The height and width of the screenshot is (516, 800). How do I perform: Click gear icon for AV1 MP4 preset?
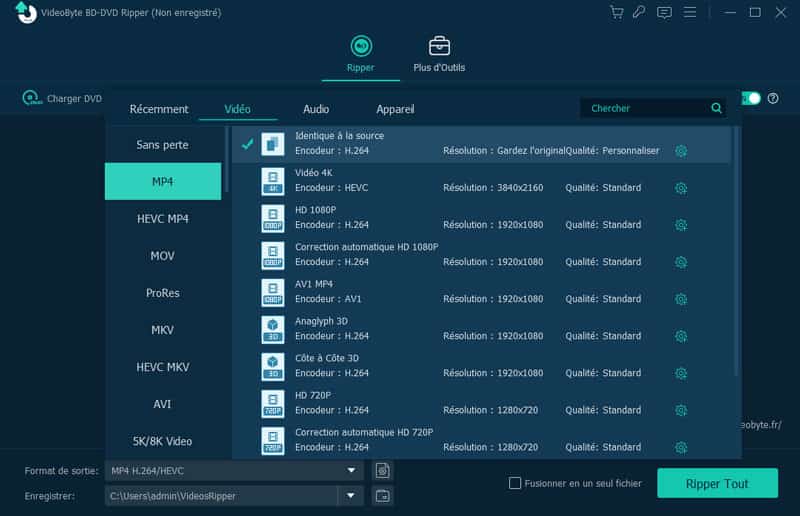[681, 299]
